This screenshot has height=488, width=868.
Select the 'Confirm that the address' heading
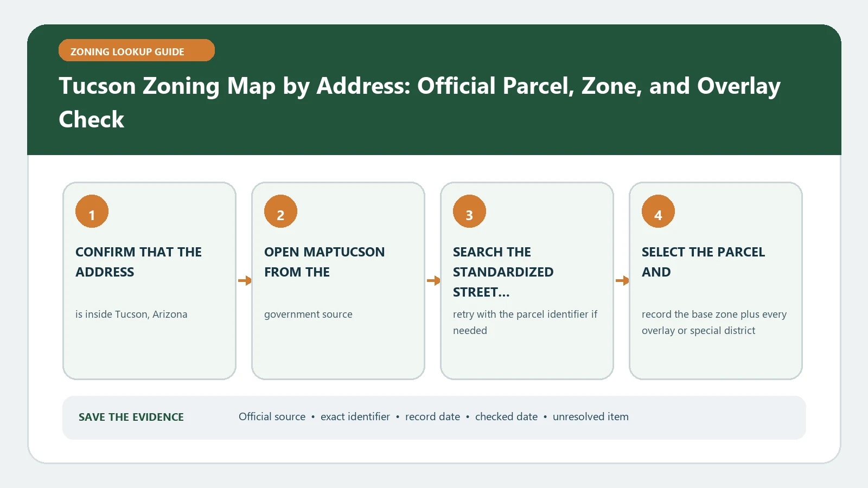[x=138, y=262]
